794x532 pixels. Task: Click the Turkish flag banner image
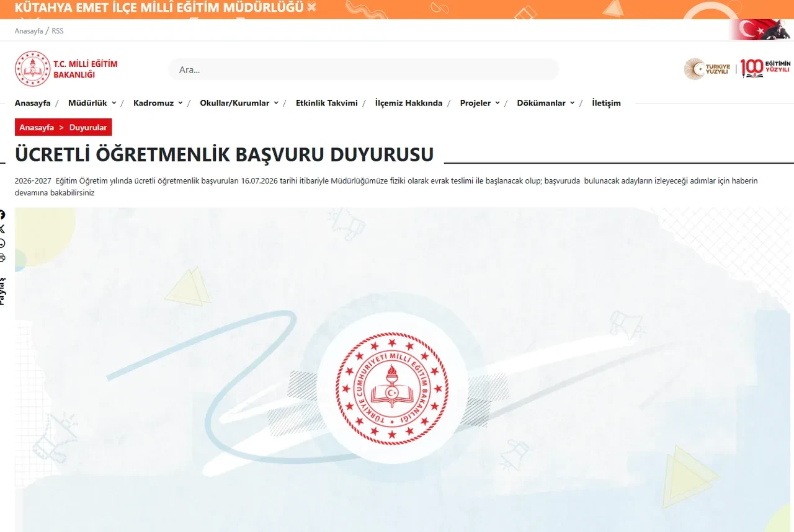(x=761, y=30)
